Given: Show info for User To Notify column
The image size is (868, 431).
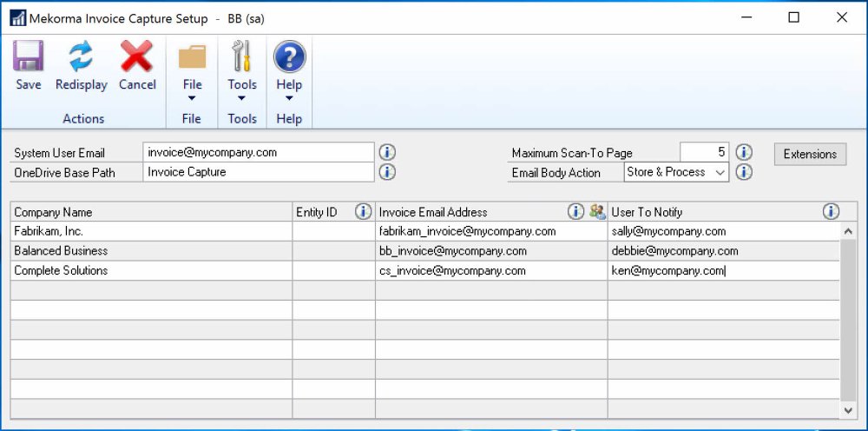Looking at the screenshot, I should [831, 212].
